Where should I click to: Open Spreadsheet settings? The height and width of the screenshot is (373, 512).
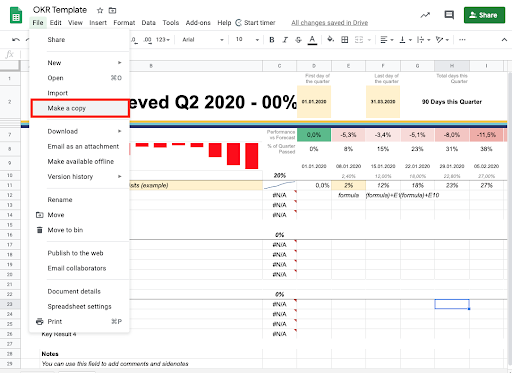pos(79,306)
